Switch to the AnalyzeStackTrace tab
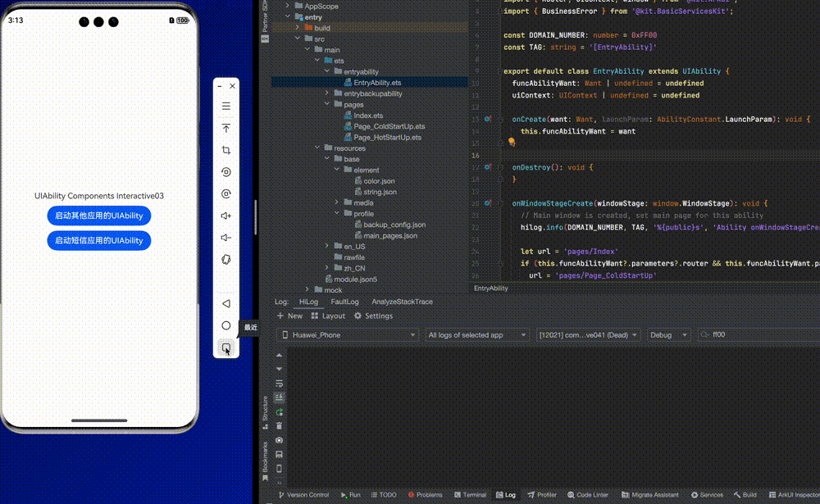820x504 pixels. click(x=402, y=302)
